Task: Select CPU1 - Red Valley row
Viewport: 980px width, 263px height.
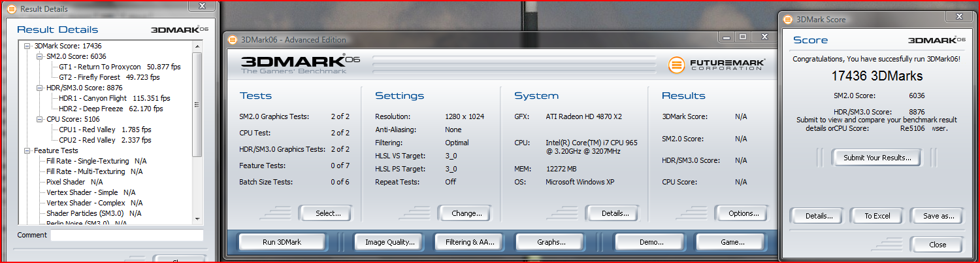Action: [x=105, y=130]
